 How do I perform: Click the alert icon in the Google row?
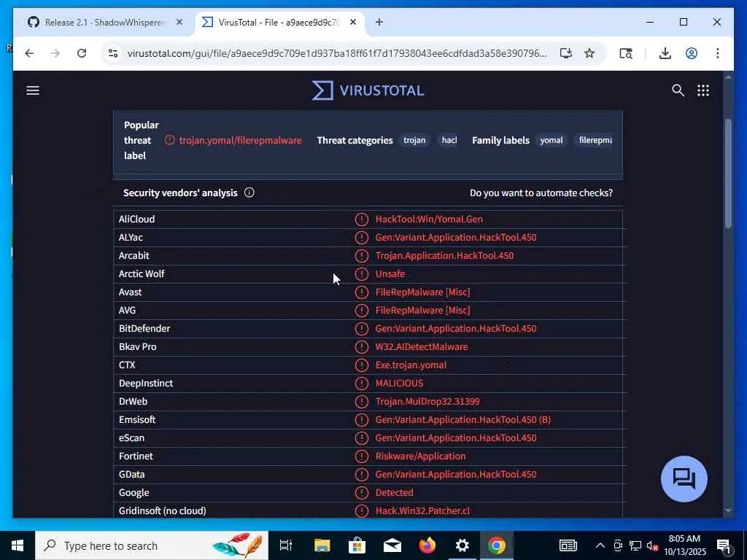coord(362,492)
